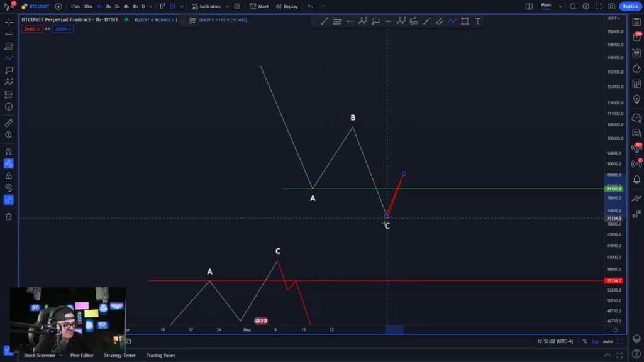Screen dimensions: 644x362
Task: Open the Pine Editor tab
Action: (82, 356)
